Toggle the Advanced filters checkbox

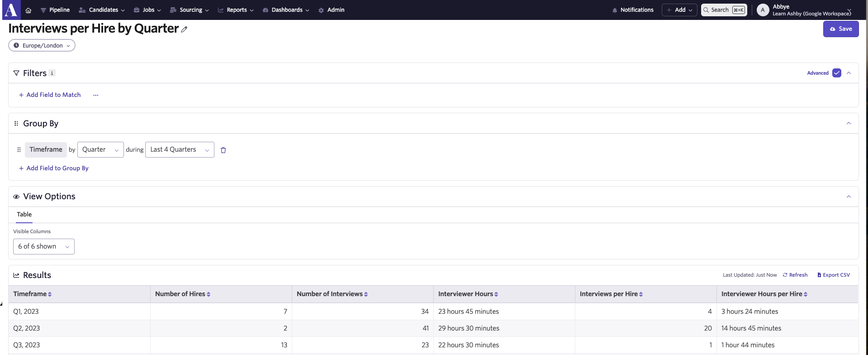(x=837, y=73)
